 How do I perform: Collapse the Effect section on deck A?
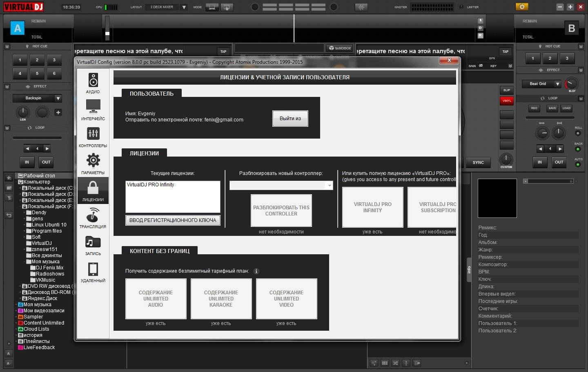pyautogui.click(x=7, y=87)
